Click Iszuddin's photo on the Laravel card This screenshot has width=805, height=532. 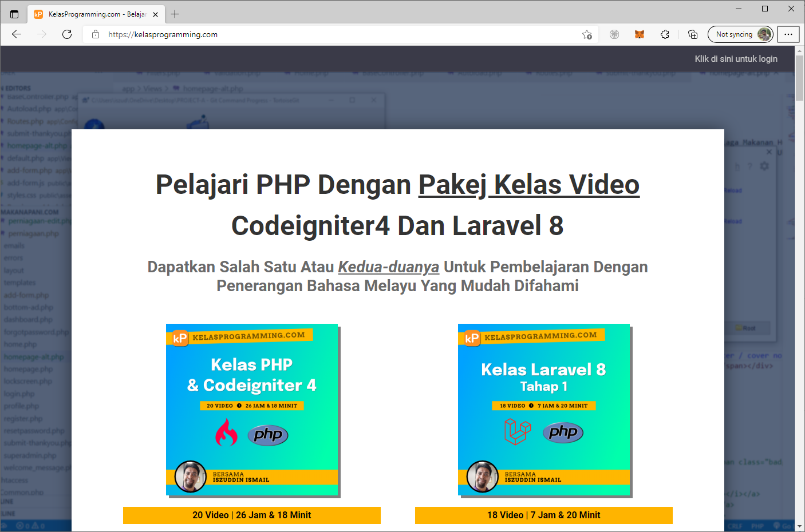[x=483, y=477]
